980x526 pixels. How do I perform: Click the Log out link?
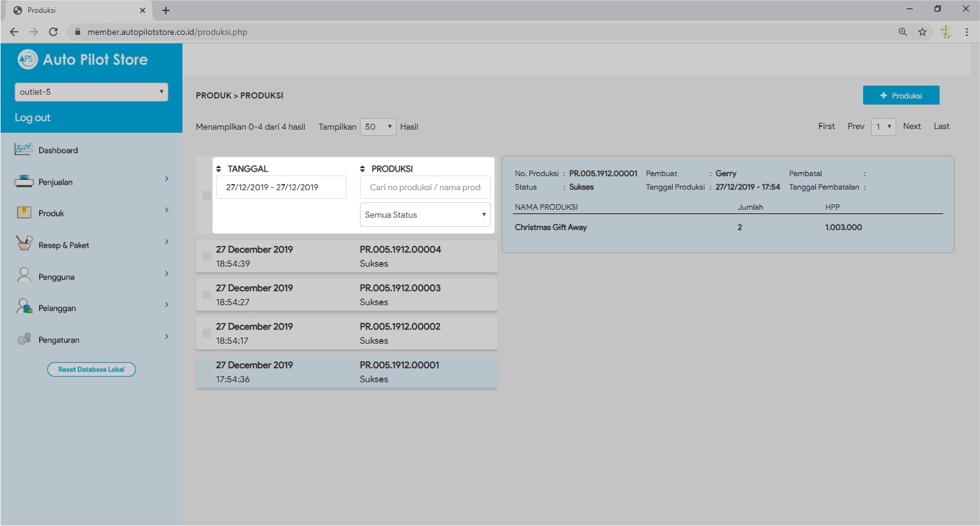(x=32, y=117)
